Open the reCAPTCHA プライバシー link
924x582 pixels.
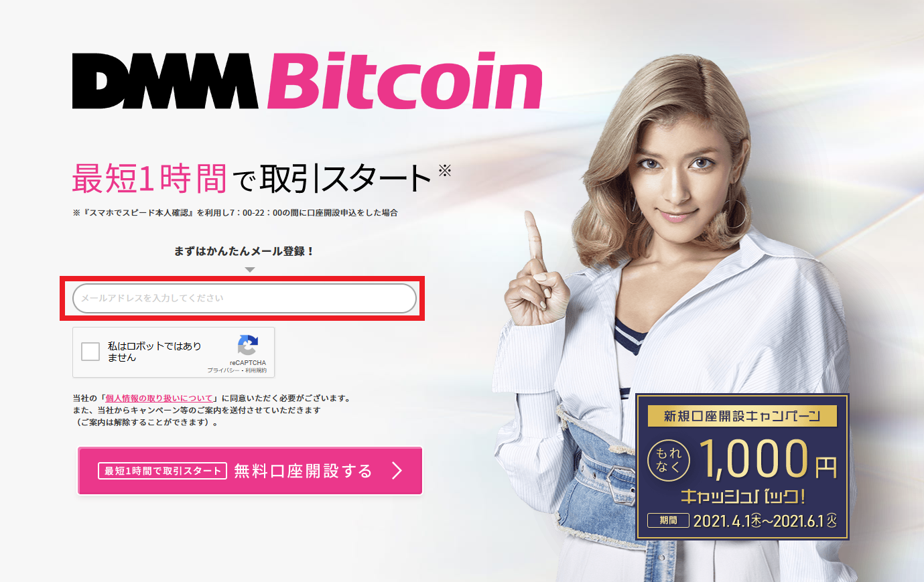tap(223, 370)
